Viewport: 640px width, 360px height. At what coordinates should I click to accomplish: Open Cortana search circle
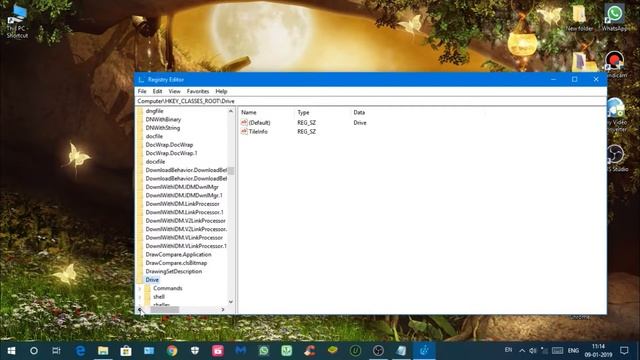34,351
